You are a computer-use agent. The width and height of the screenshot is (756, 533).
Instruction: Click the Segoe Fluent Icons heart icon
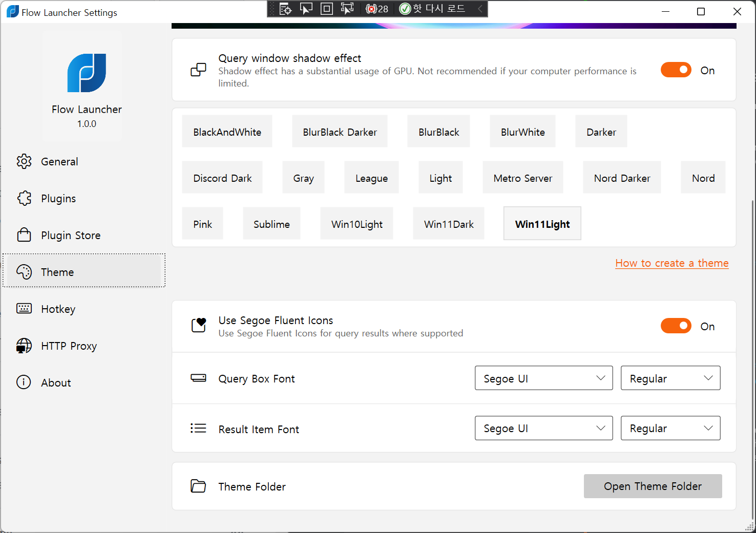(x=199, y=325)
